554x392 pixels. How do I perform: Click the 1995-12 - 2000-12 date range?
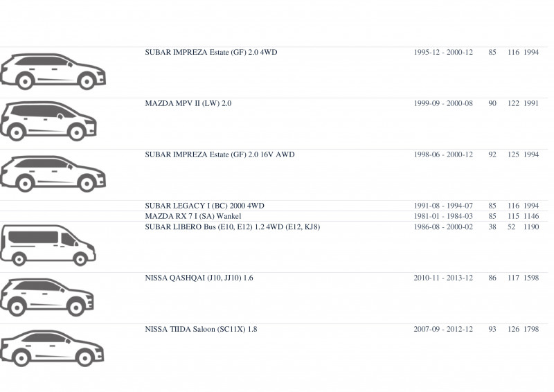(443, 53)
